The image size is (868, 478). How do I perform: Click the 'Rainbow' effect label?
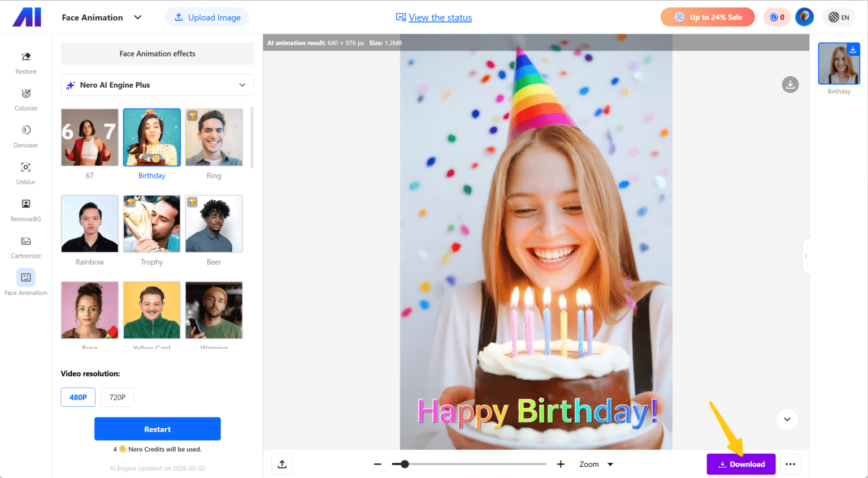coord(90,262)
